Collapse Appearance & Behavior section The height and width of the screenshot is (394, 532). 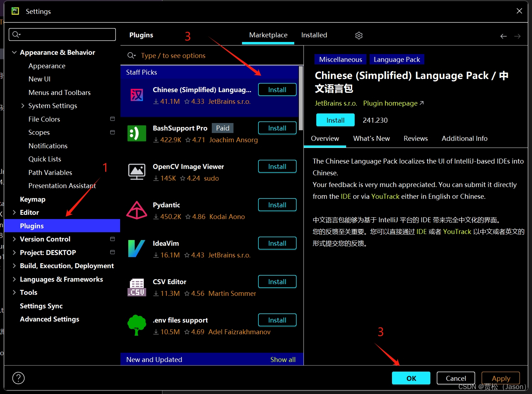pos(14,52)
